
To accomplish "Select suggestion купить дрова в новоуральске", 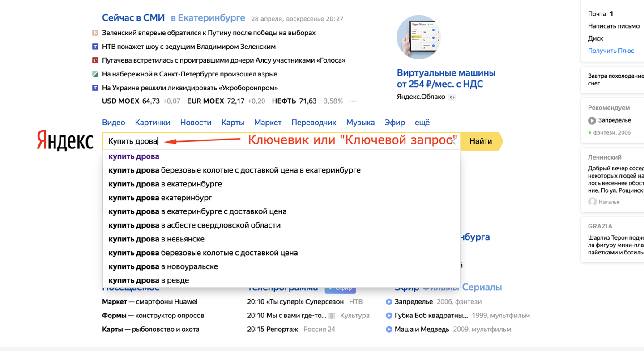I will 281,267.
